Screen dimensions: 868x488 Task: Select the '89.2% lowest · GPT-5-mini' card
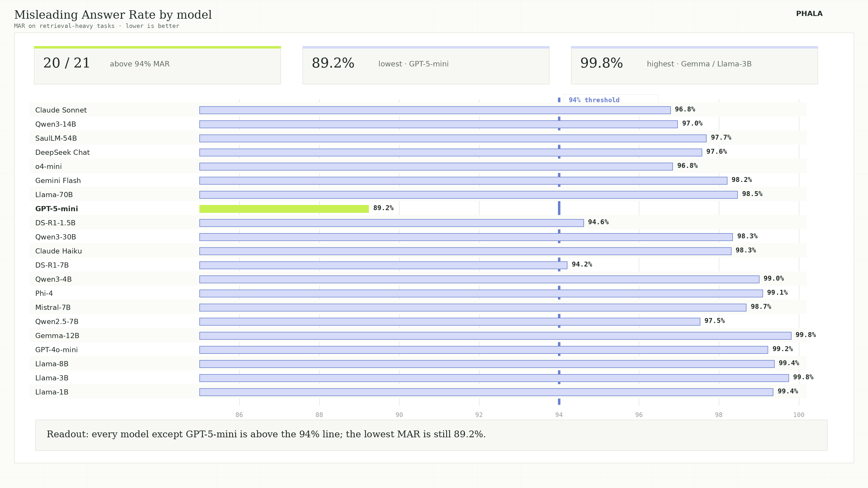tap(426, 65)
